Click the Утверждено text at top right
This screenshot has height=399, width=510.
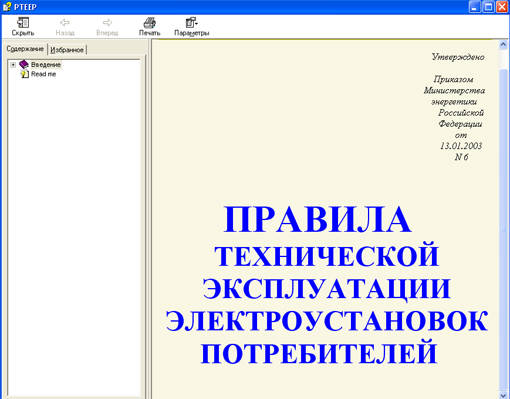tap(458, 57)
